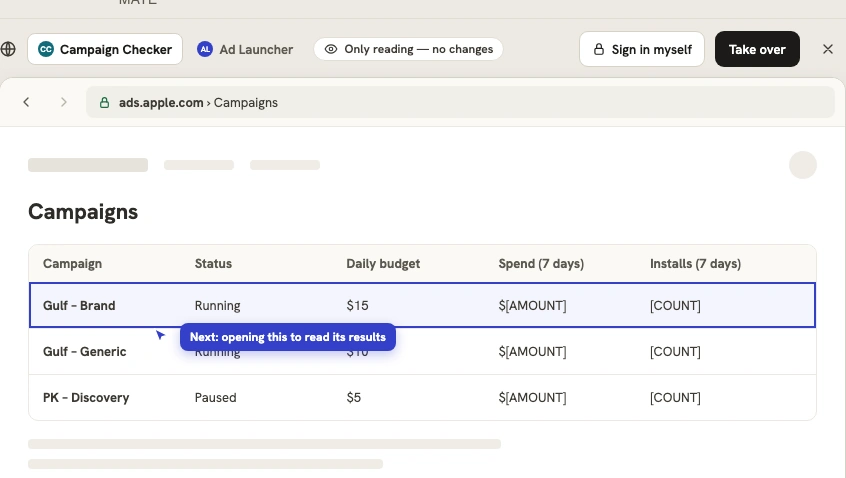
Task: Switch to the Ad Launcher tab
Action: click(x=245, y=49)
